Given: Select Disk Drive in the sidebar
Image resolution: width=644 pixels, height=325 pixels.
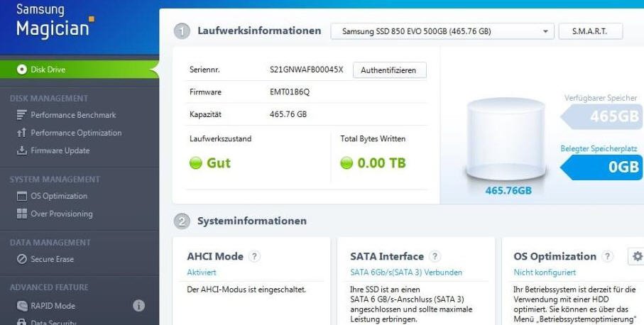Looking at the screenshot, I should pos(48,70).
